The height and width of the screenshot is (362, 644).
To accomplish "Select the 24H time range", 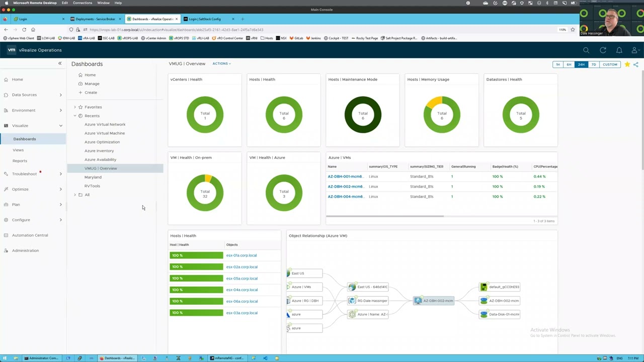I will pyautogui.click(x=581, y=64).
